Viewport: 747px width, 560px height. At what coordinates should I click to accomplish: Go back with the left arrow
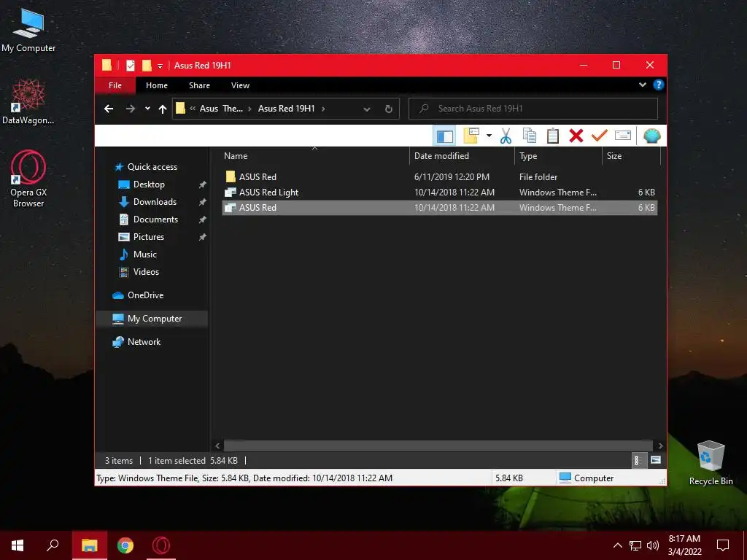(x=109, y=109)
